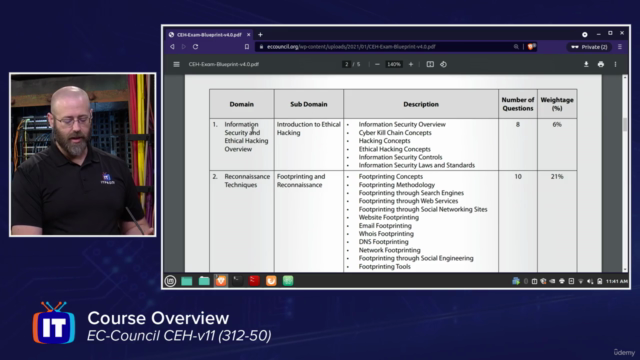Zoom out with the minus button
The image size is (640, 360).
point(377,64)
